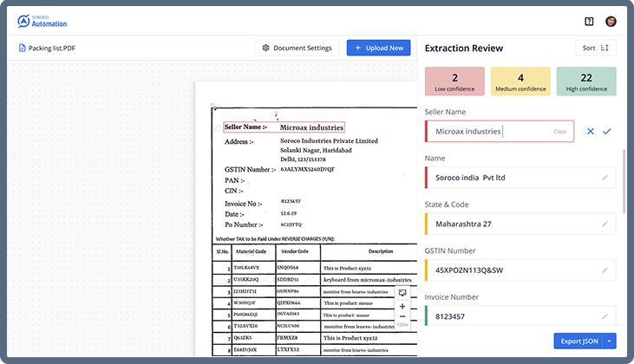Open the user profile avatar
The width and height of the screenshot is (634, 364).
pos(611,22)
